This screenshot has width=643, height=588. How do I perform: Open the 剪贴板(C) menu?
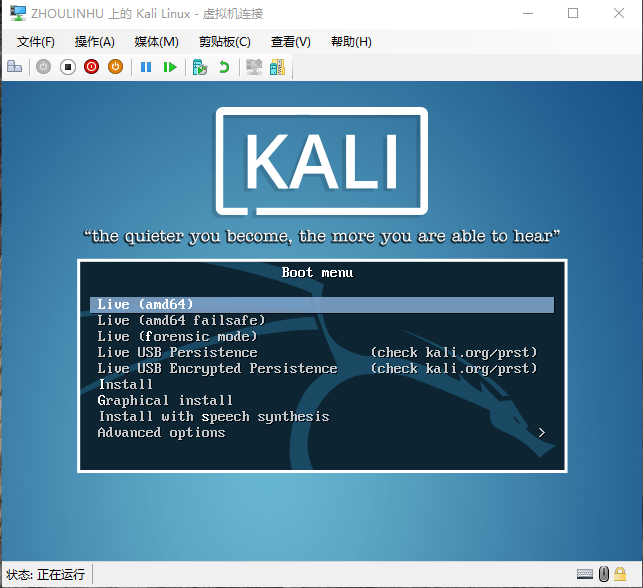pyautogui.click(x=225, y=42)
